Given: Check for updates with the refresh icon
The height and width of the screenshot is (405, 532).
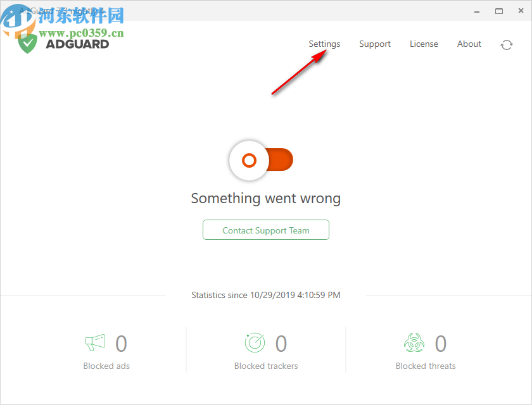Looking at the screenshot, I should 506,44.
